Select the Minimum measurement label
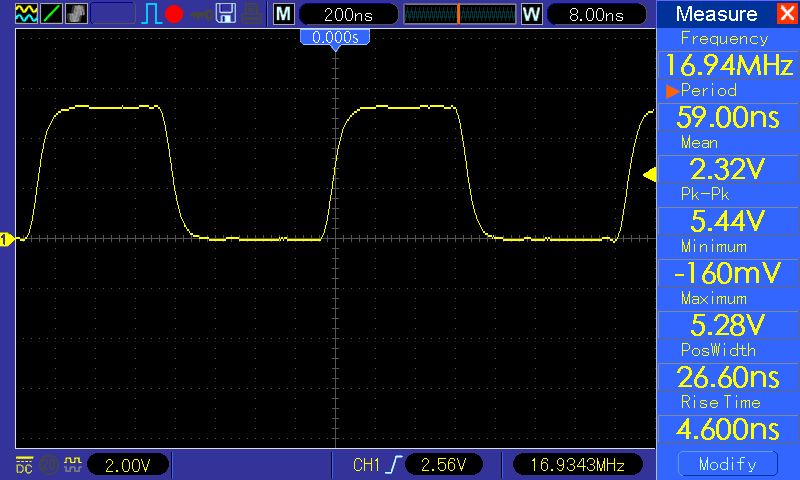 tap(714, 247)
